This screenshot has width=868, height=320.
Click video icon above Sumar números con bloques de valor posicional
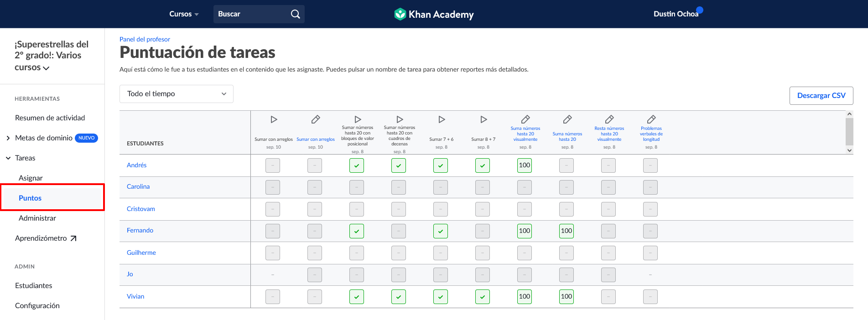[358, 119]
